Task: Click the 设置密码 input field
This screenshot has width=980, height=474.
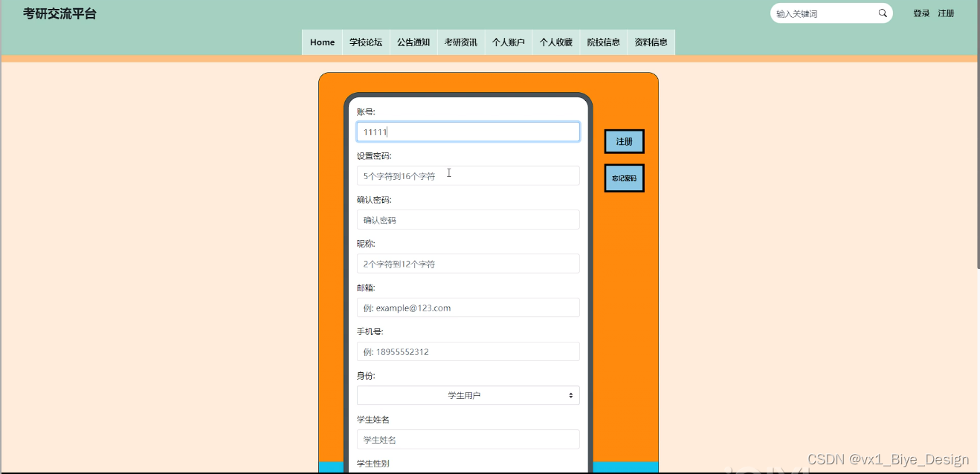Action: 468,175
